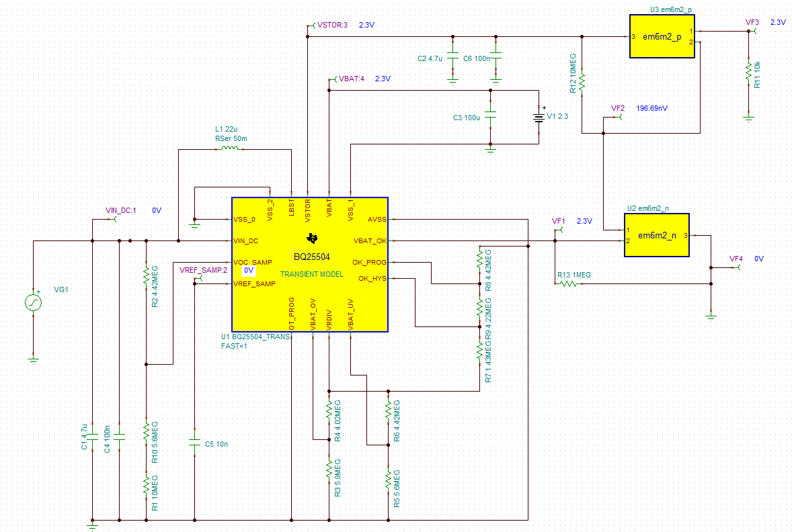Click the ground symbol below VG1
This screenshot has height=532, width=792.
click(34, 361)
